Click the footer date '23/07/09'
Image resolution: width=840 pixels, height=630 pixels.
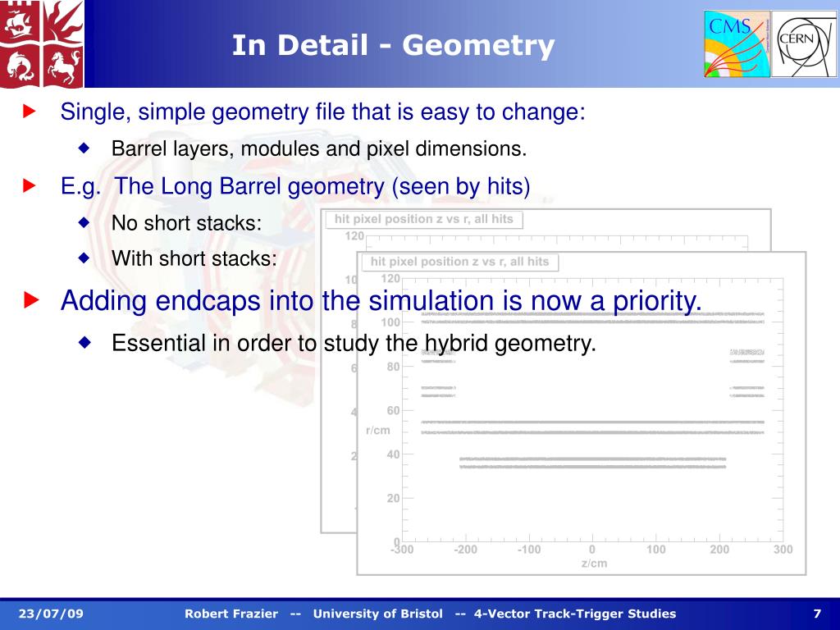point(51,614)
